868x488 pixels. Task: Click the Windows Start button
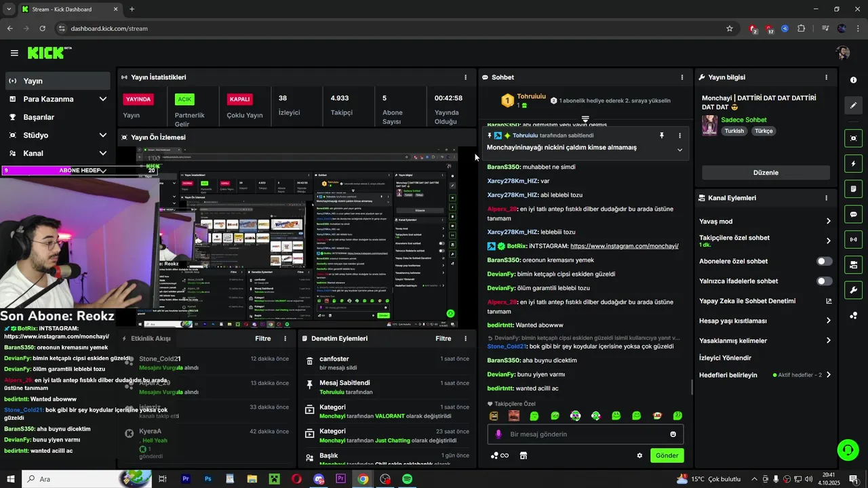coord(12,479)
